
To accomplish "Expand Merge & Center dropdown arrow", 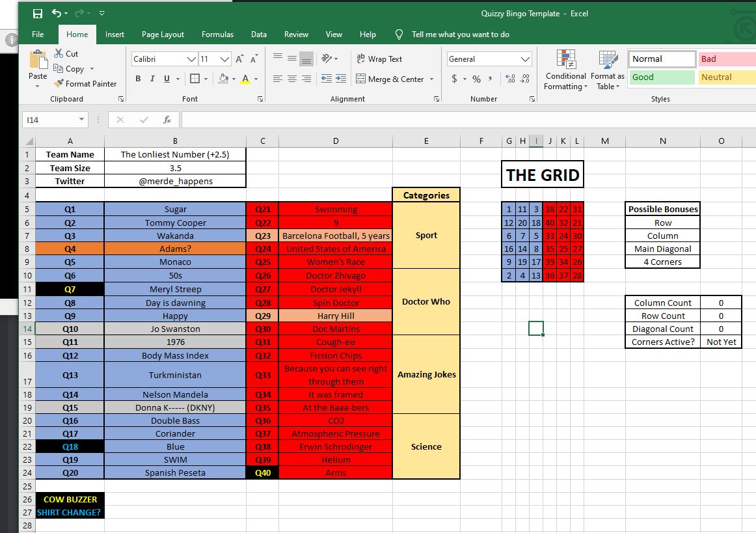I will pyautogui.click(x=431, y=79).
